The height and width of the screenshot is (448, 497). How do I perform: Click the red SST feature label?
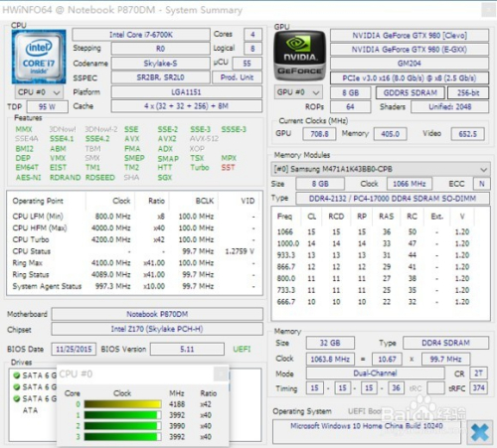pos(228,168)
